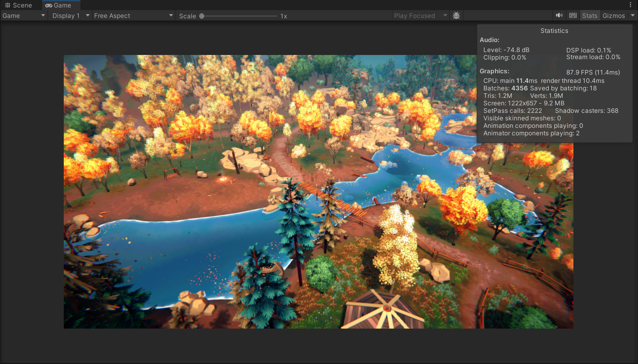Open the Free Aspect resolution dropdown
This screenshot has width=638, height=364.
click(x=133, y=16)
